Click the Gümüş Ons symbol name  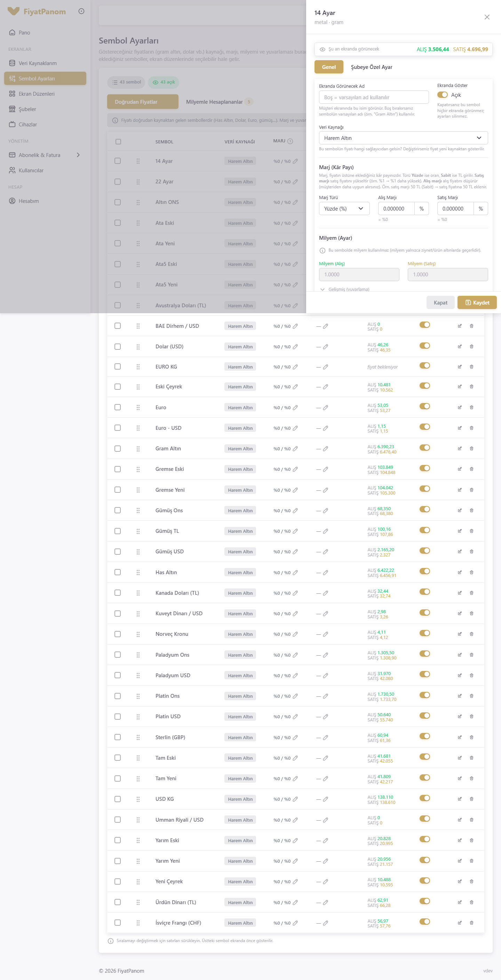169,511
